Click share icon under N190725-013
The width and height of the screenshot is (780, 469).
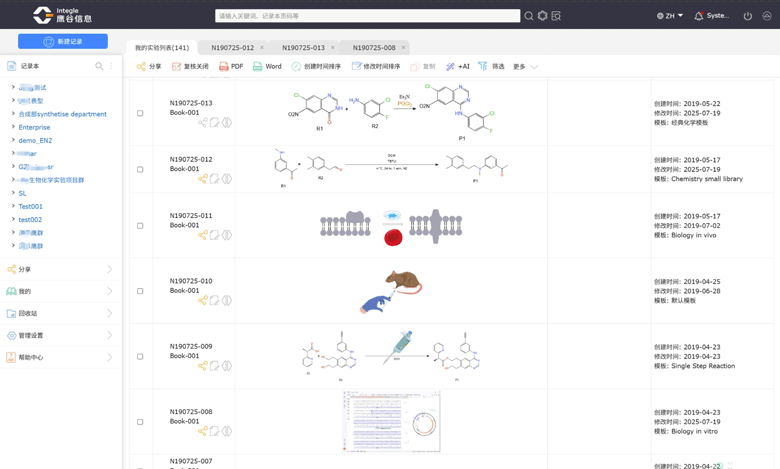pos(202,123)
